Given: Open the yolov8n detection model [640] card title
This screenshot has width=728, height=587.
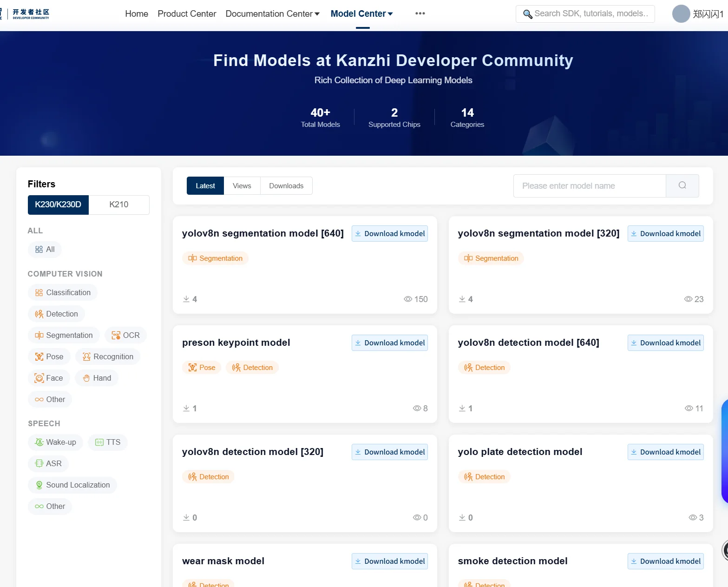Looking at the screenshot, I should coord(528,343).
